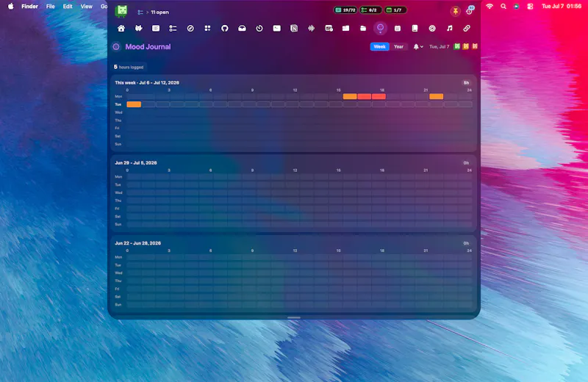Open the Notion toolbar icon
This screenshot has width=588, height=382.
294,28
